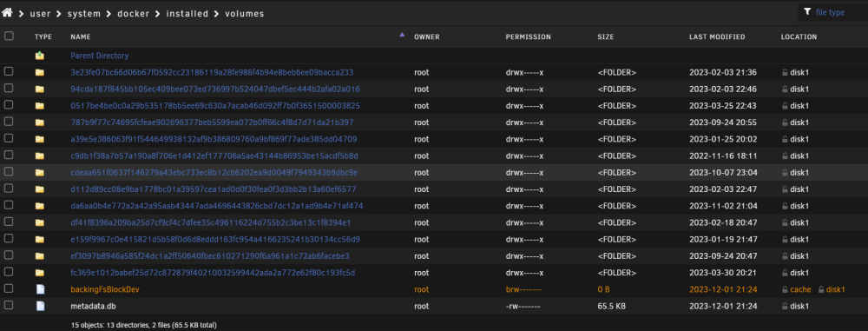Select backingFsBlockDev checkbox

[x=9, y=288]
